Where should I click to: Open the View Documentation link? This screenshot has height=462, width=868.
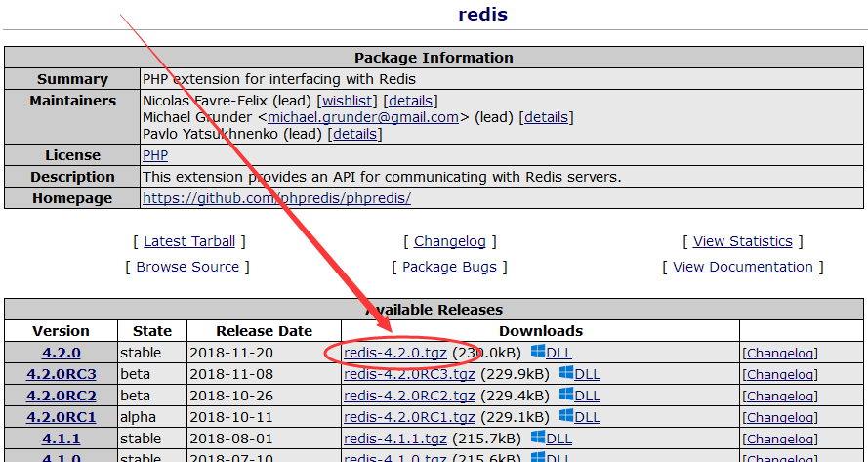(x=742, y=267)
